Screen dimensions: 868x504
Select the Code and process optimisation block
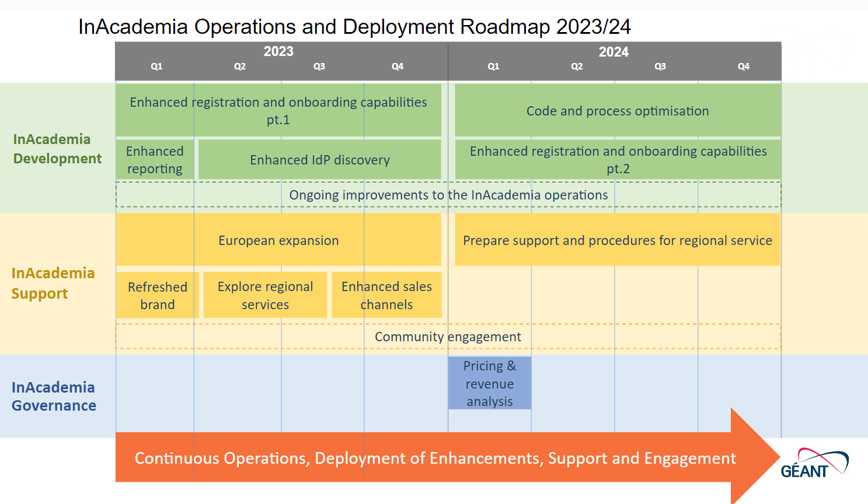618,111
